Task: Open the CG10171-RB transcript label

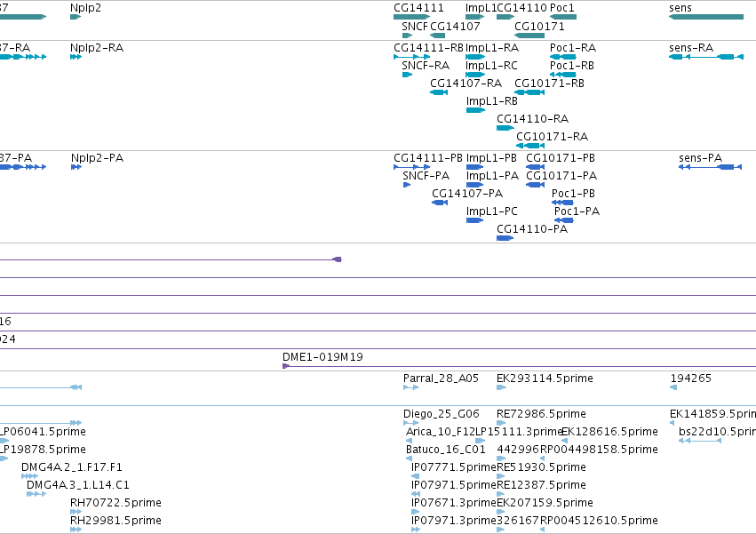Action: pos(550,83)
